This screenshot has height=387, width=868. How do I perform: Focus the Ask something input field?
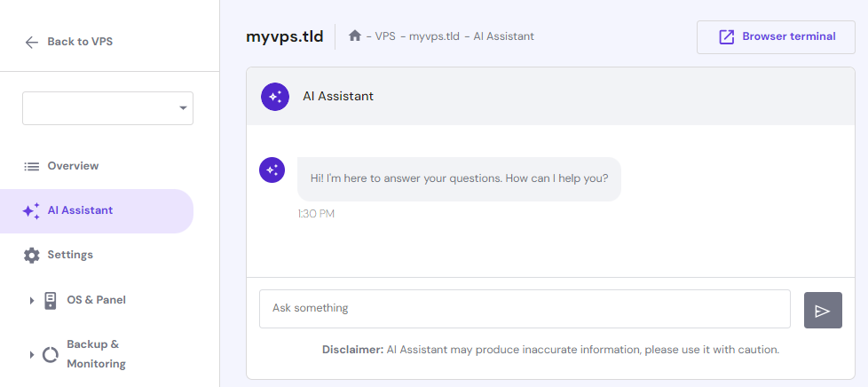click(524, 309)
